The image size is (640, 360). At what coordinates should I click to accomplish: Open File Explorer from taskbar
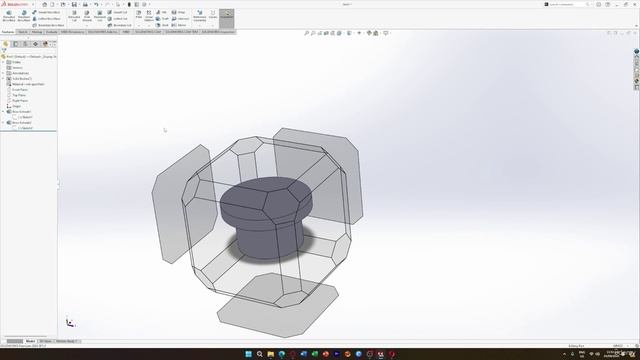(271, 354)
